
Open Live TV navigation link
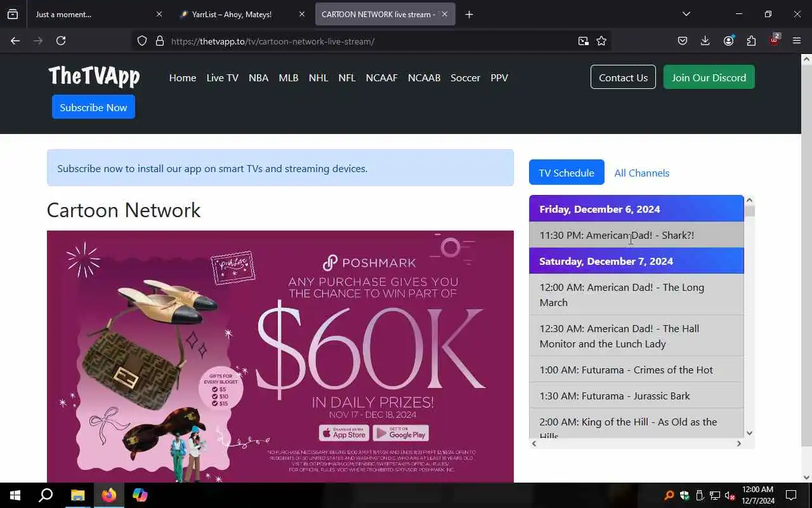click(223, 77)
